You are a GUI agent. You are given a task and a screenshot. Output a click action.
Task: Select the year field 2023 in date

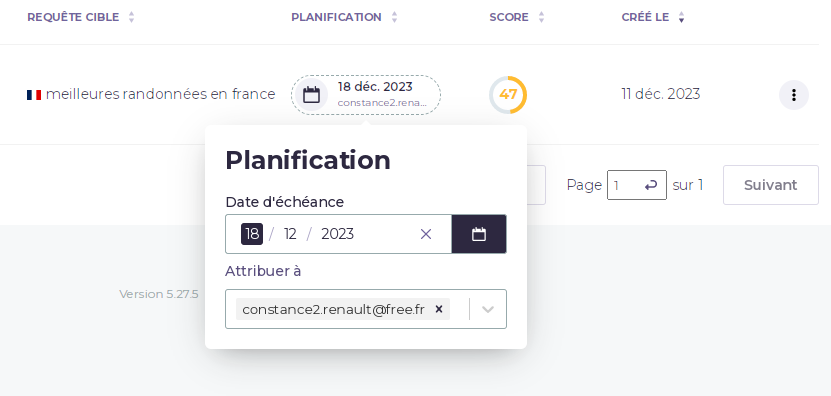click(338, 234)
